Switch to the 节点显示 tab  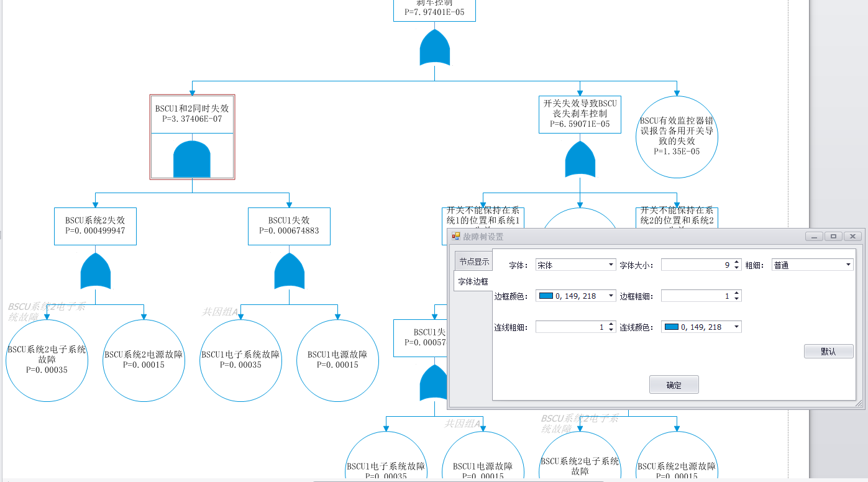coord(474,261)
